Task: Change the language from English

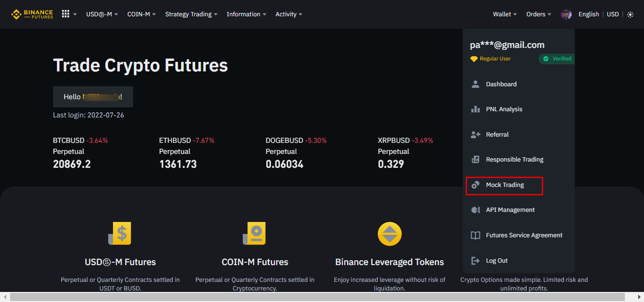Action: [x=588, y=14]
